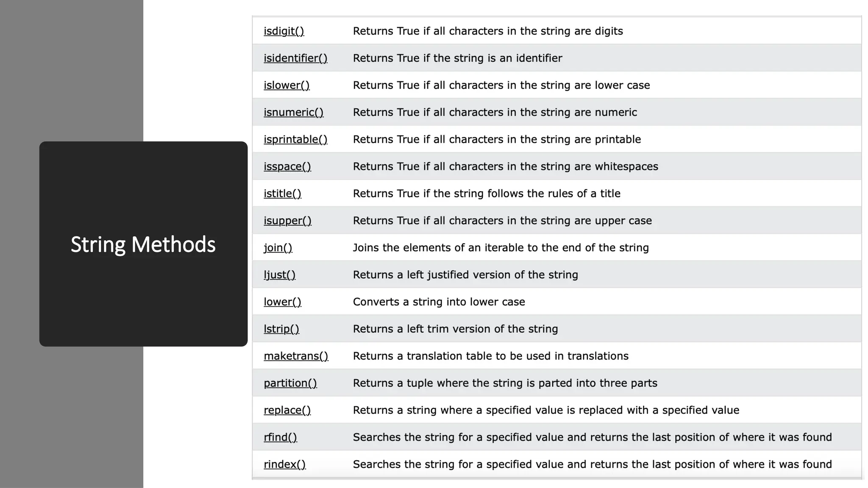
Task: Click the rindex() method link
Action: (x=284, y=465)
